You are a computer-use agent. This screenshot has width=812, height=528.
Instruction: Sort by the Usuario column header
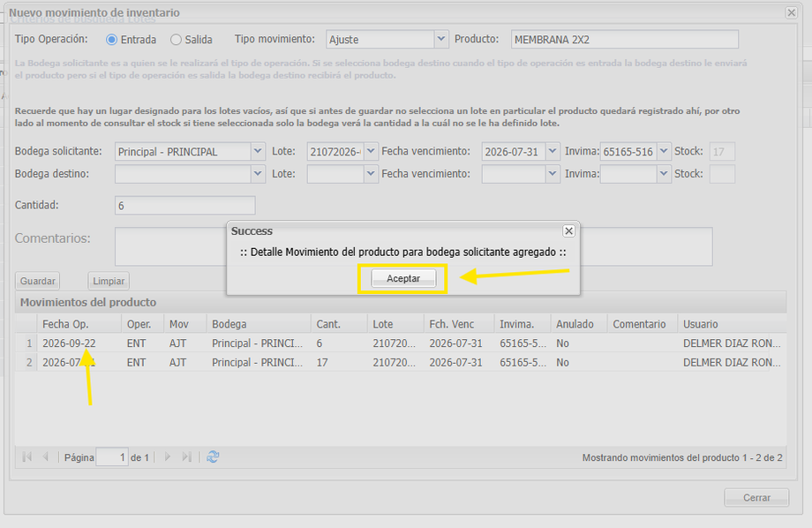(732, 324)
